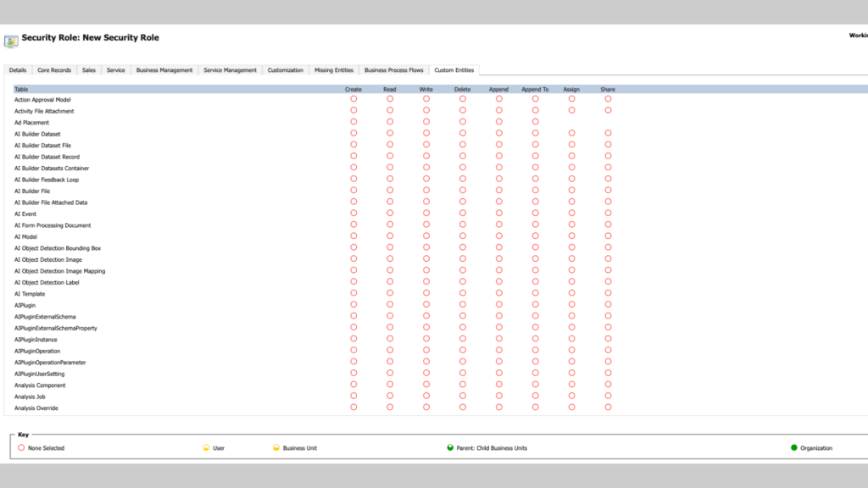Click the green Organization icon in the Key
The image size is (868, 488).
(x=793, y=447)
